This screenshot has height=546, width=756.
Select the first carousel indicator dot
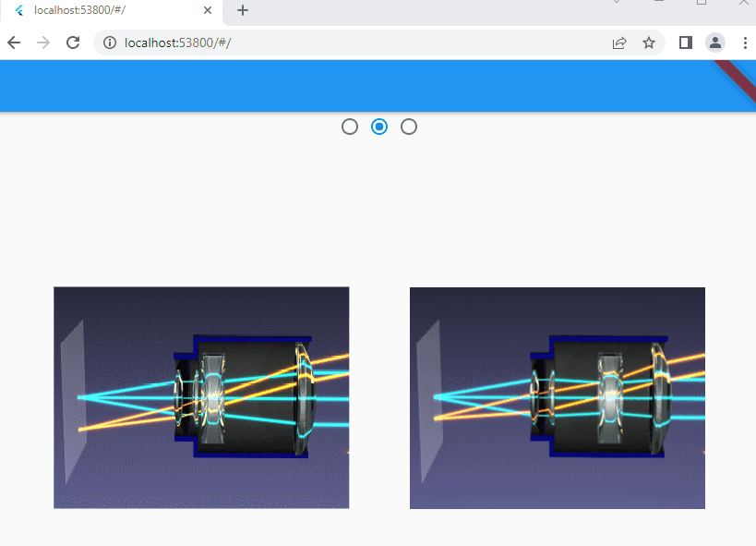[x=349, y=127]
